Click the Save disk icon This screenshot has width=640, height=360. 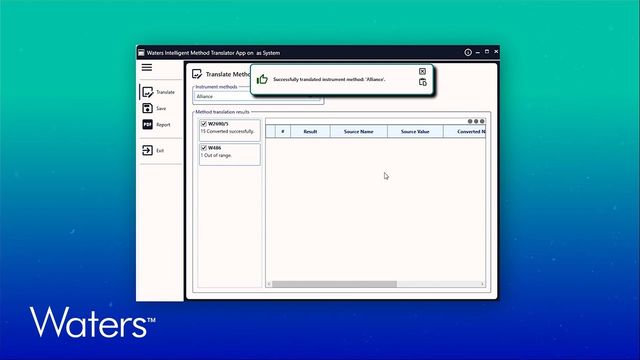(147, 108)
